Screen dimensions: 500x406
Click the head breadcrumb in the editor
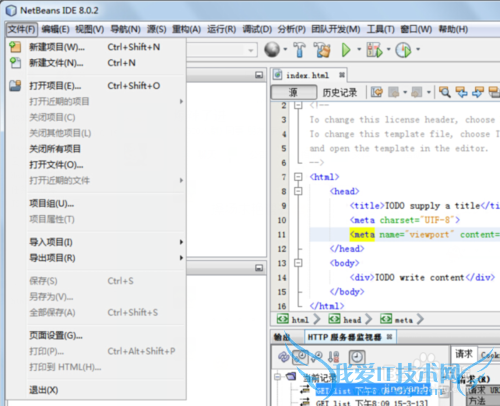pyautogui.click(x=346, y=320)
